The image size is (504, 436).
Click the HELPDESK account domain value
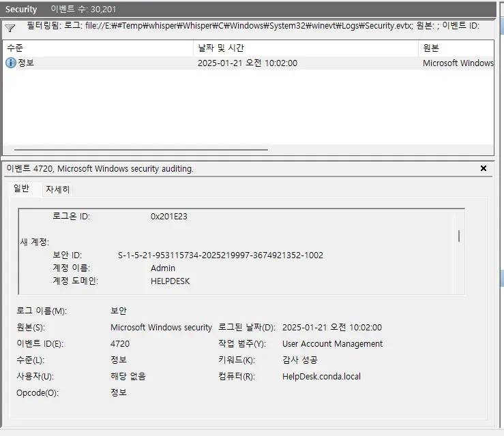point(170,281)
